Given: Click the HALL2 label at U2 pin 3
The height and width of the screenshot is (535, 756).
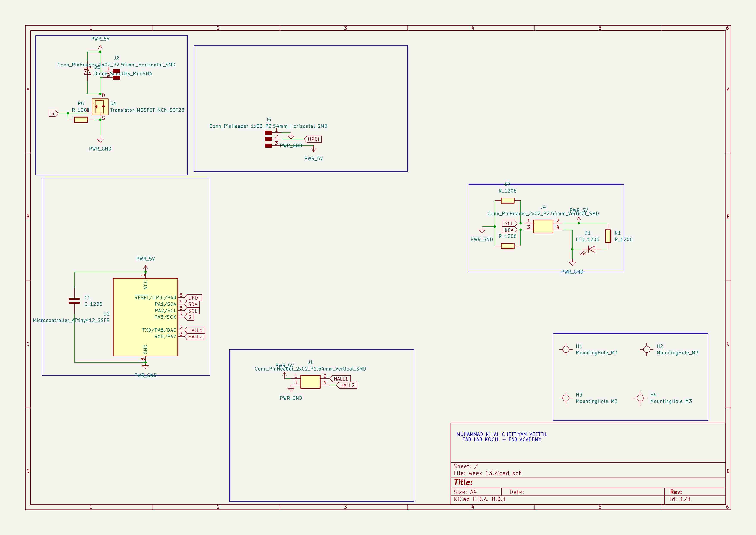Looking at the screenshot, I should pos(195,337).
